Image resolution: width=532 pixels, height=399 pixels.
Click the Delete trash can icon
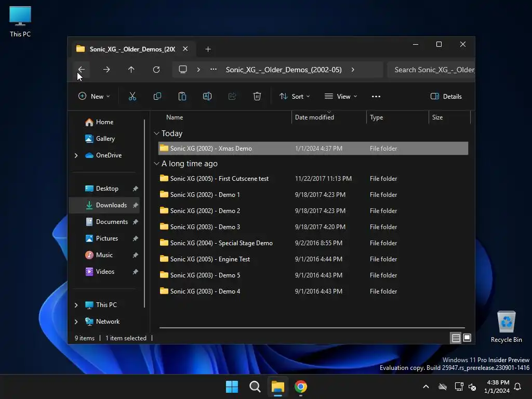[257, 96]
